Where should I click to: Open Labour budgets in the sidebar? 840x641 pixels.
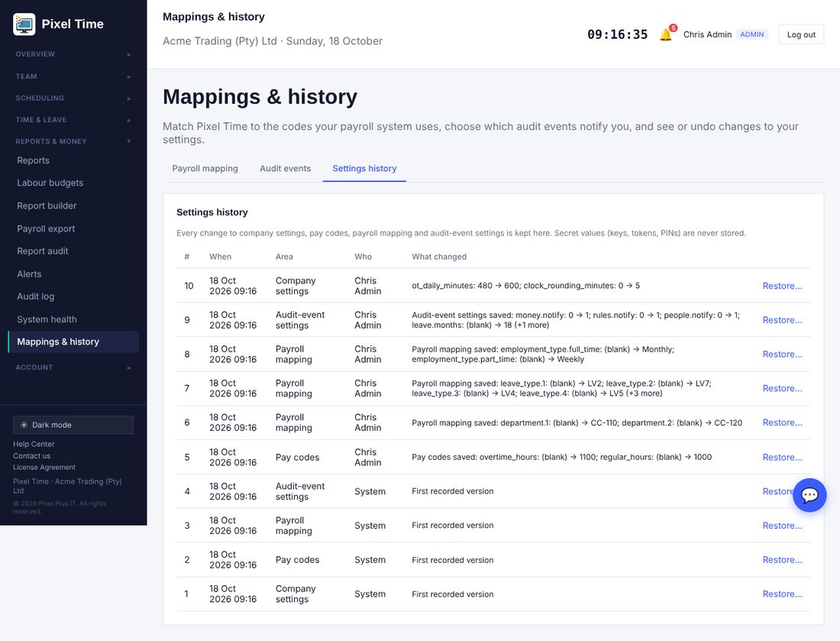(73, 183)
